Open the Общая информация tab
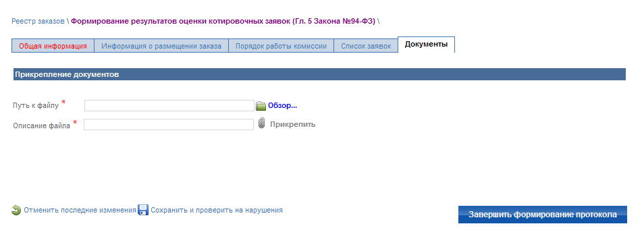 (53, 46)
